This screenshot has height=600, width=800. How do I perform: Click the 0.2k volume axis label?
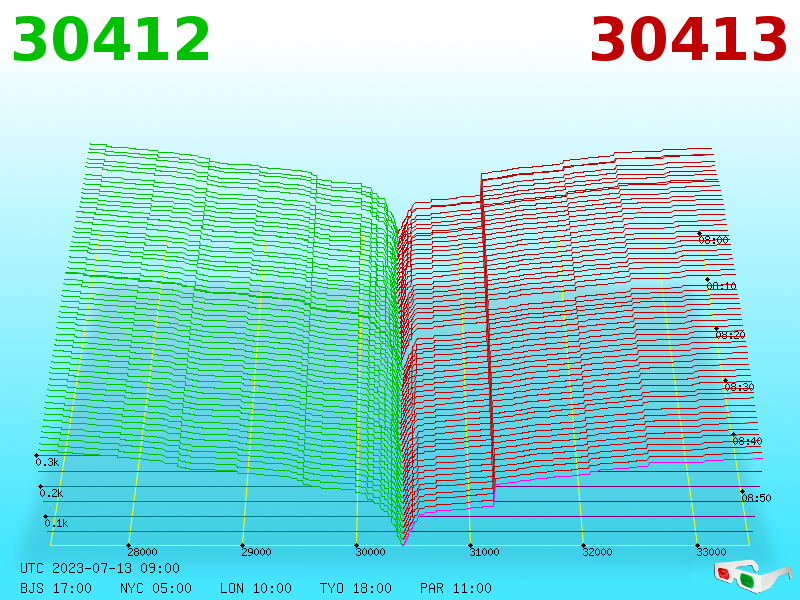tap(52, 493)
